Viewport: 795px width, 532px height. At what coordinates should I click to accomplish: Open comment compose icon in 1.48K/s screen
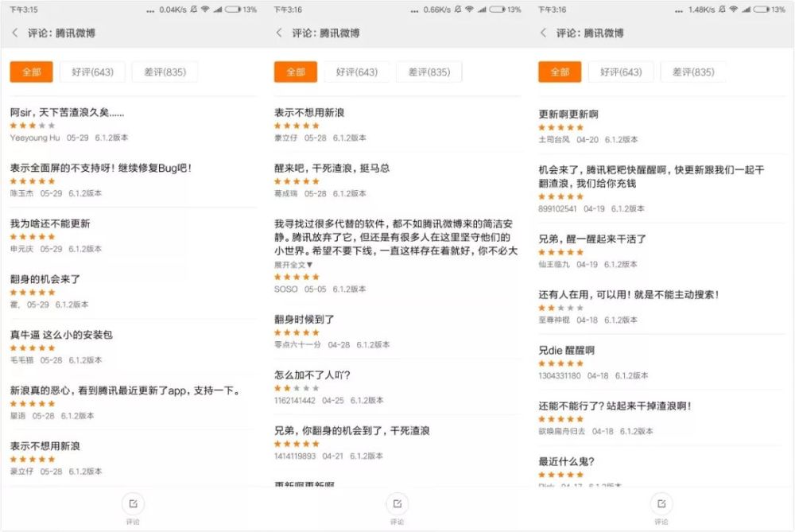(661, 503)
